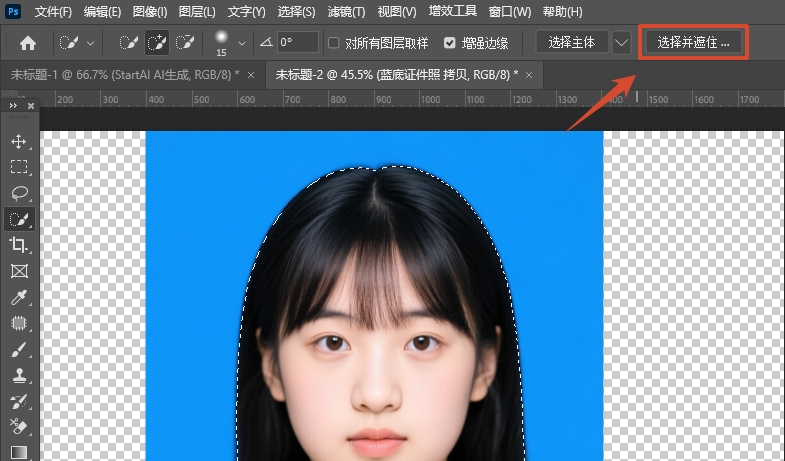The width and height of the screenshot is (785, 461).
Task: Select the Spot Healing Brush tool
Action: click(19, 323)
